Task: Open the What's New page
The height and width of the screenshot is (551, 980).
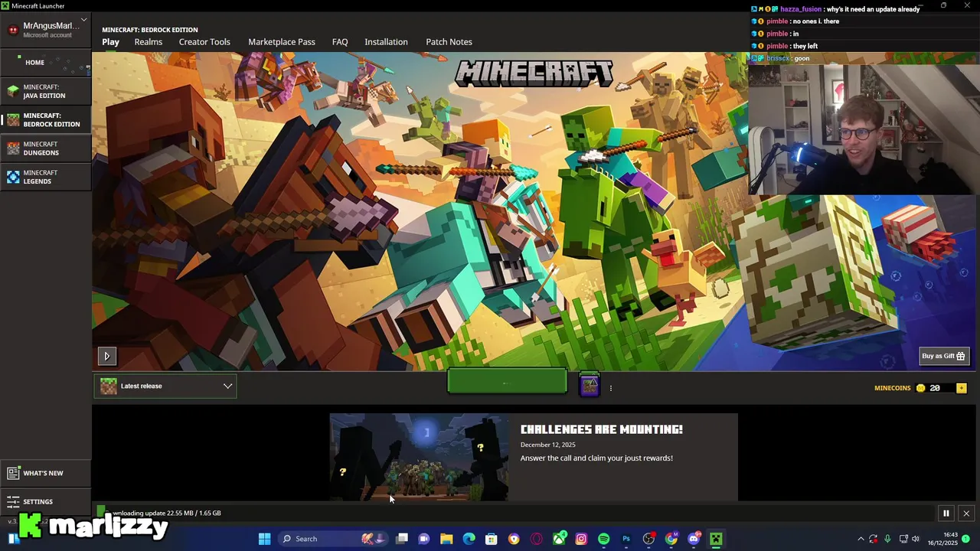Action: (45, 473)
